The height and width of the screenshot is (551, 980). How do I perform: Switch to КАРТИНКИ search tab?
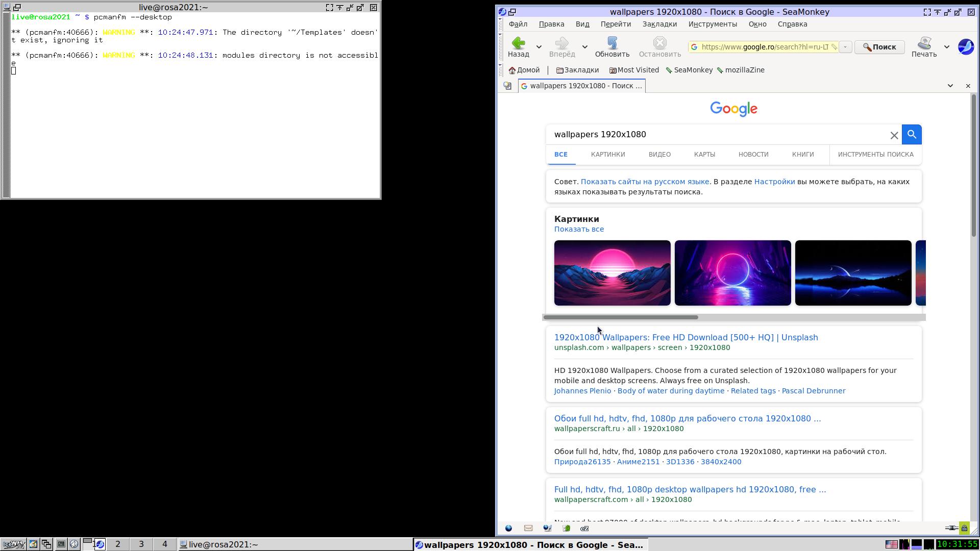tap(607, 155)
